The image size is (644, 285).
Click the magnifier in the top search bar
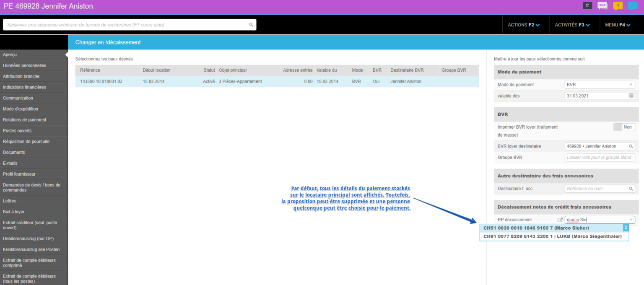251,25
